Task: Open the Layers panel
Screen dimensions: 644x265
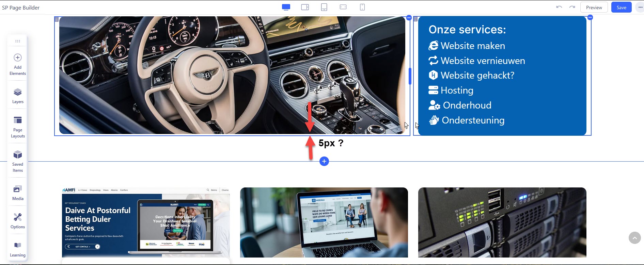Action: 18,96
